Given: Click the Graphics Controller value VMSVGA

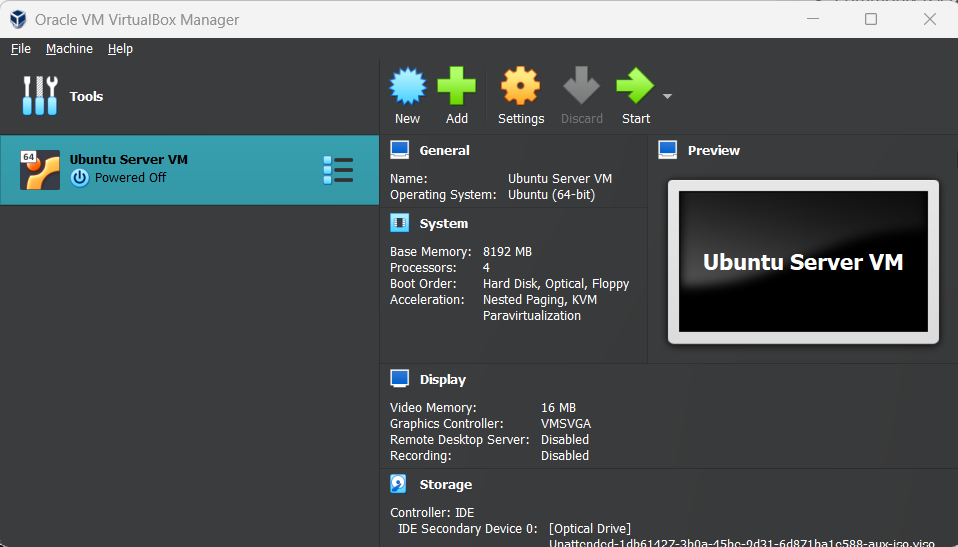Looking at the screenshot, I should 566,424.
